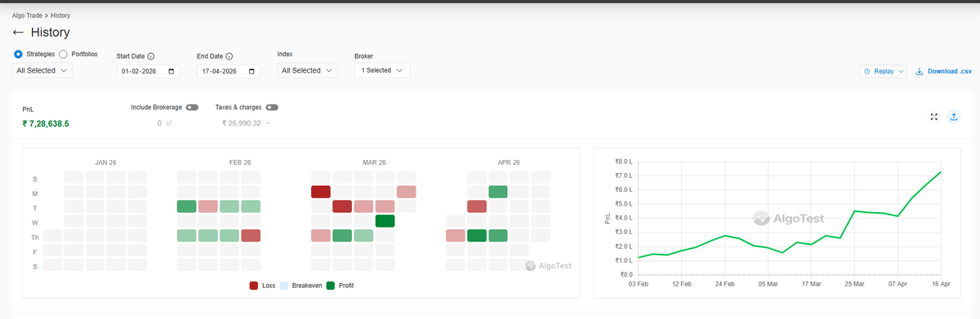This screenshot has width=980, height=319.
Task: Click the dark red Monday cell in MAR 26
Action: pyautogui.click(x=321, y=192)
